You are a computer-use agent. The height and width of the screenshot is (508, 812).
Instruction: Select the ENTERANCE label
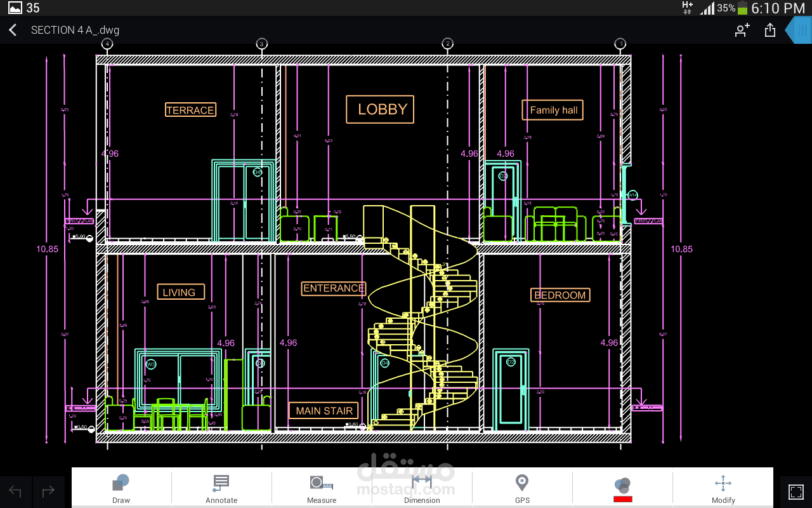(x=333, y=288)
